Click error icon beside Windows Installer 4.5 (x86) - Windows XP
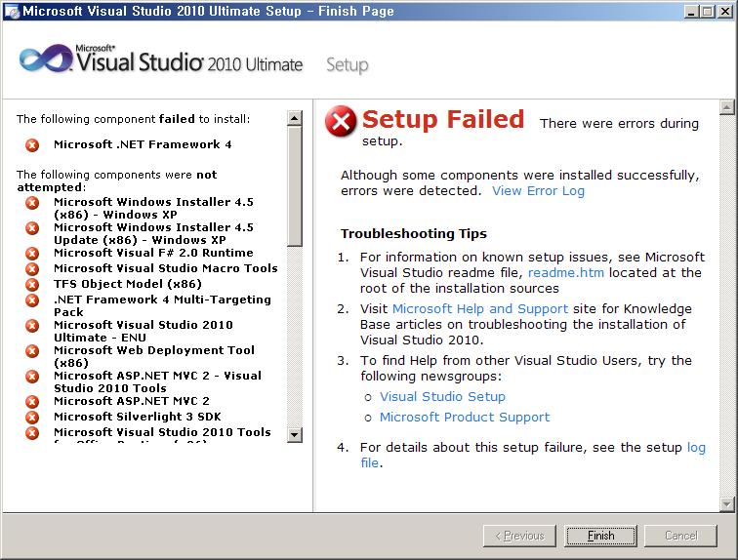Image resolution: width=738 pixels, height=560 pixels. 32,203
